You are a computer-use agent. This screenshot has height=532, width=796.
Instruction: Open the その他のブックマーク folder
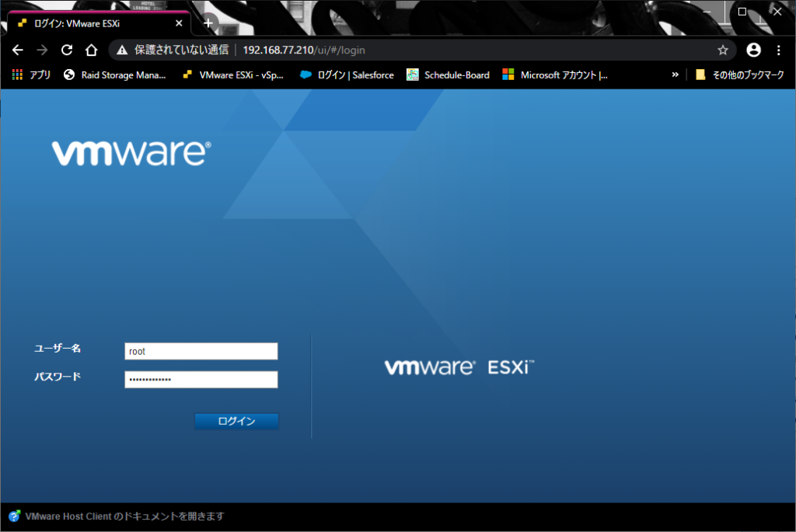click(740, 75)
